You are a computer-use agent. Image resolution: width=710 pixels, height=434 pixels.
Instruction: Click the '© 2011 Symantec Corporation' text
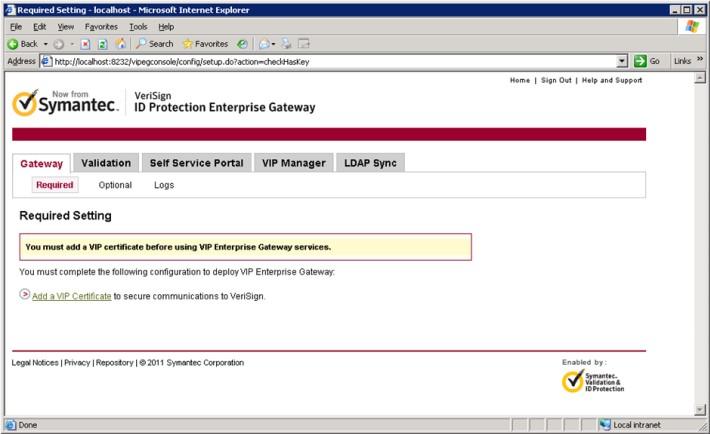coord(192,362)
